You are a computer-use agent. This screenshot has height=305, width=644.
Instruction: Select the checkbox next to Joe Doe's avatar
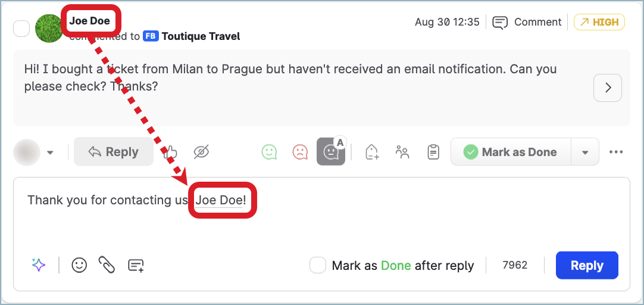pos(21,28)
